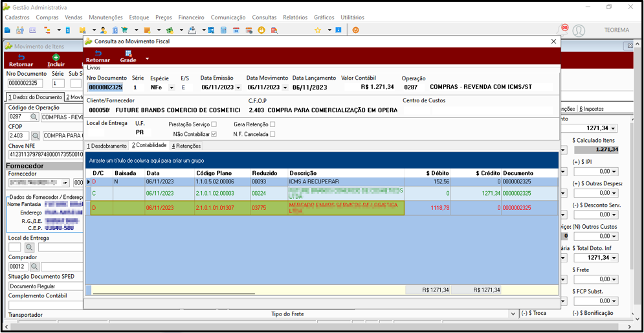Click the 1.1.0.5.02.00006 code cell
Screen dimensions: 644x333
(223, 181)
